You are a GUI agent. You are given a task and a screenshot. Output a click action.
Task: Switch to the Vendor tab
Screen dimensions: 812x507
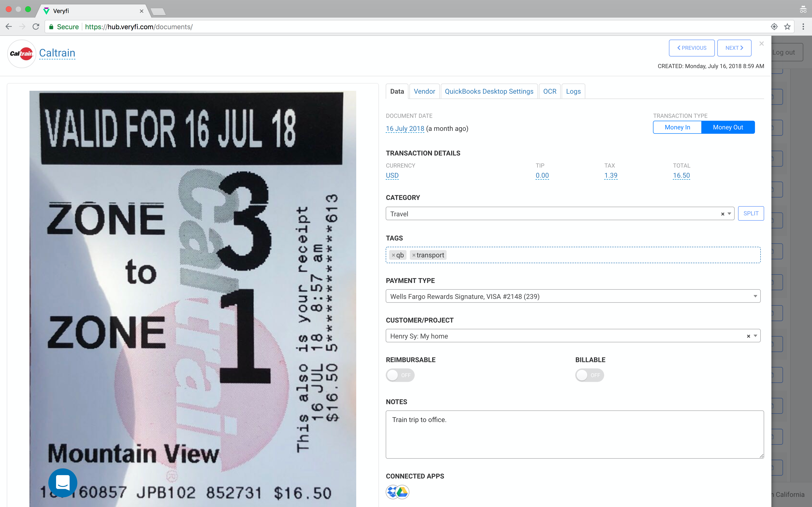pyautogui.click(x=424, y=91)
